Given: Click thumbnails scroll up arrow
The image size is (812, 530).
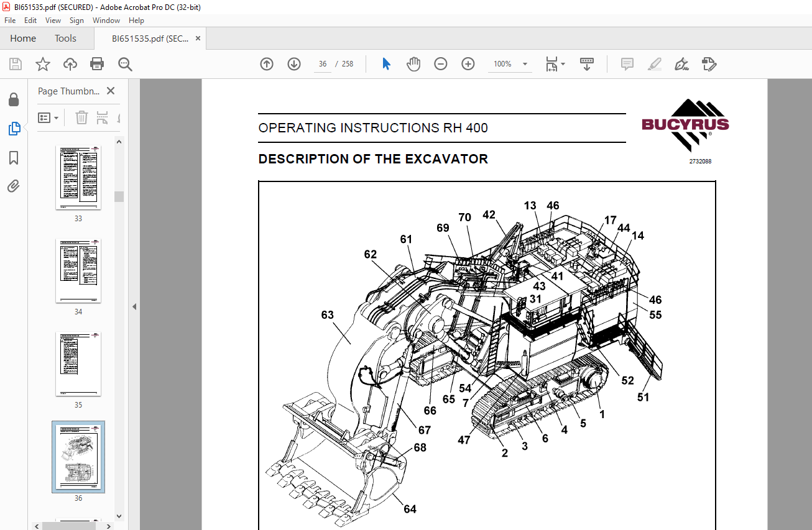Looking at the screenshot, I should 120,142.
